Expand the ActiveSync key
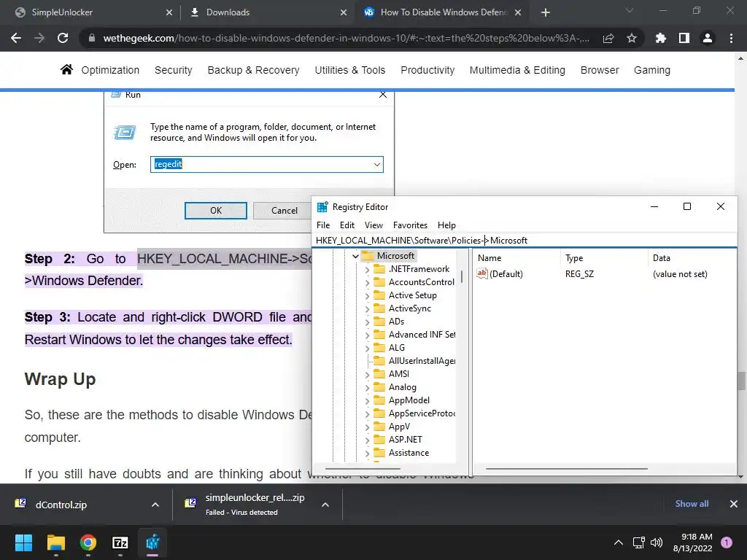This screenshot has width=747, height=560. [x=367, y=309]
